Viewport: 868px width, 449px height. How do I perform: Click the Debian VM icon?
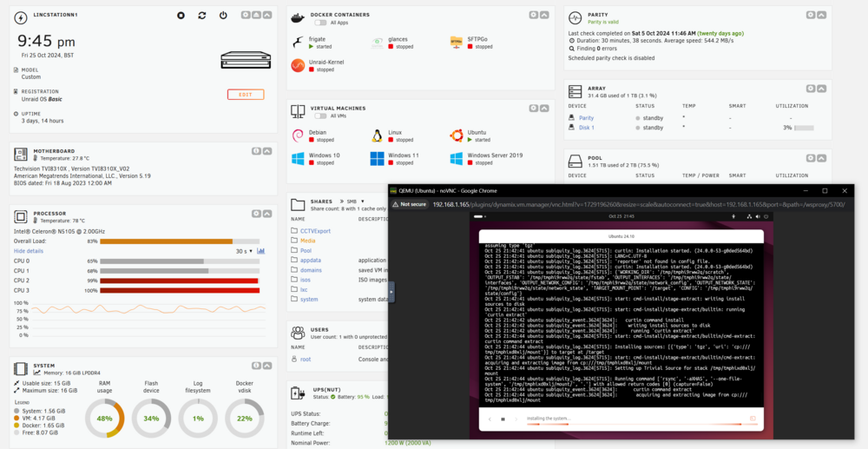coord(298,135)
